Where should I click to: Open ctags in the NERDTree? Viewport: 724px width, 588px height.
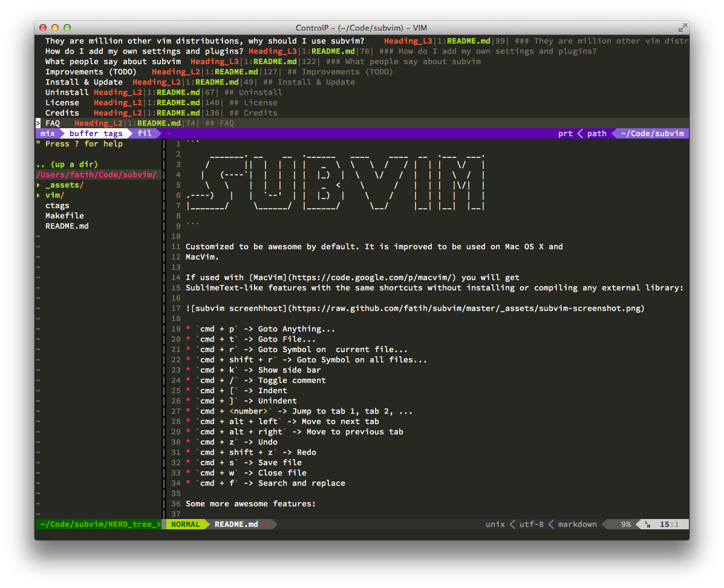57,206
